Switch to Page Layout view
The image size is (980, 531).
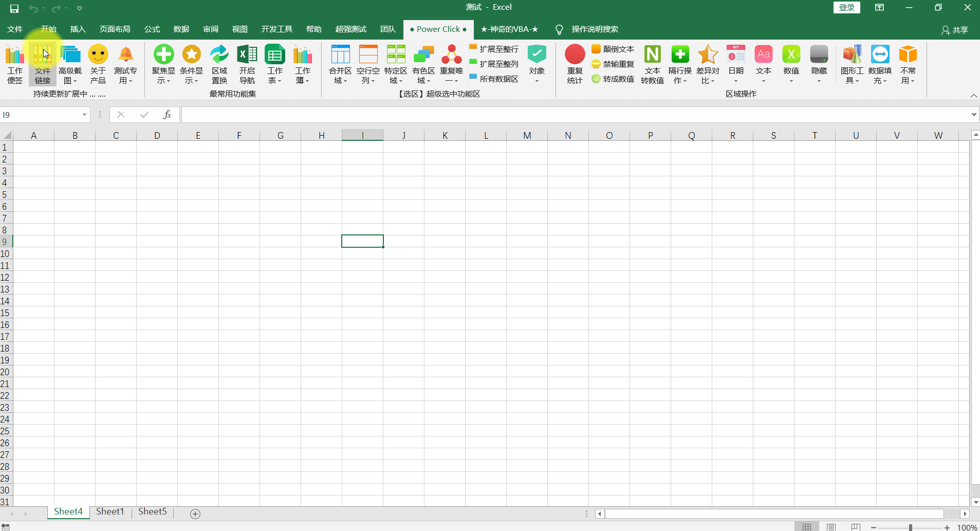click(x=831, y=527)
